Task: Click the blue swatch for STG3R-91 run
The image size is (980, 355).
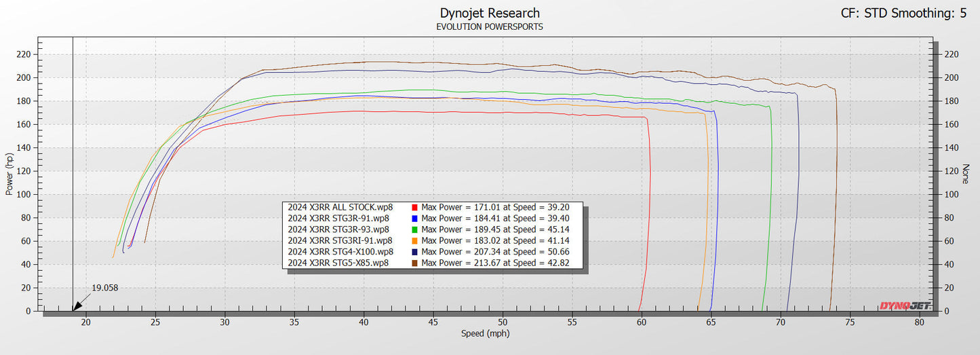Action: click(415, 219)
